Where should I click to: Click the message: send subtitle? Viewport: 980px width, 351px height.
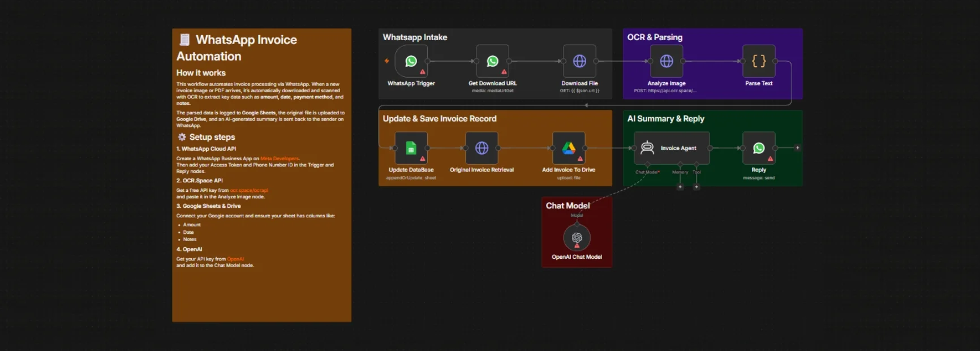pyautogui.click(x=759, y=178)
